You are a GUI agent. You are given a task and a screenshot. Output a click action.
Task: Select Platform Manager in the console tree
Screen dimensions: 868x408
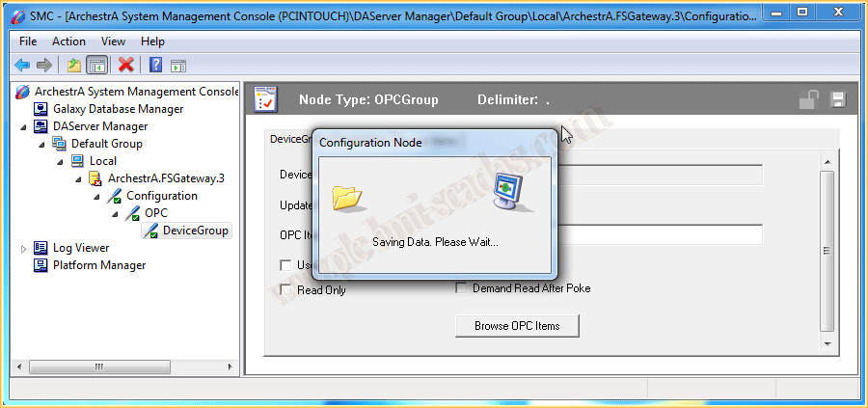point(99,265)
